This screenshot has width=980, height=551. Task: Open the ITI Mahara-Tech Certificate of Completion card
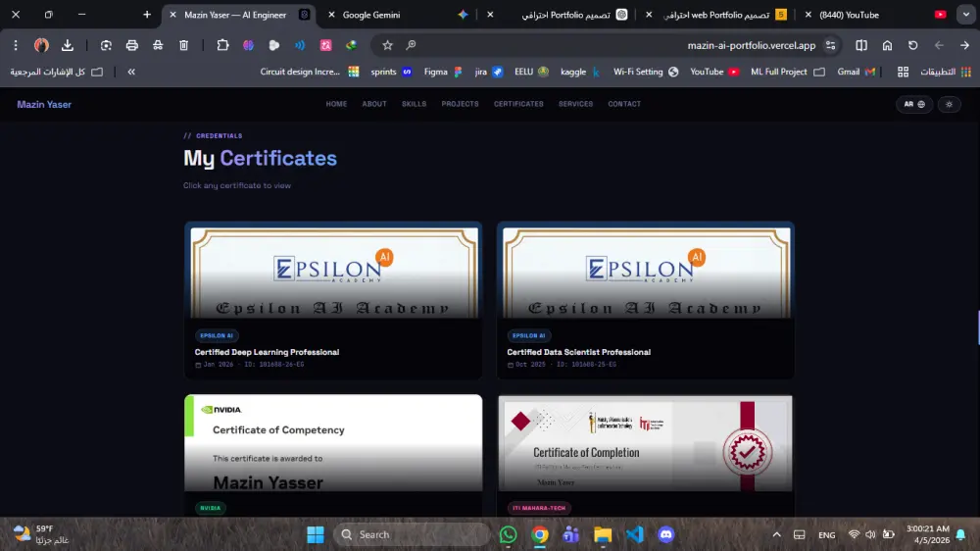(x=646, y=455)
